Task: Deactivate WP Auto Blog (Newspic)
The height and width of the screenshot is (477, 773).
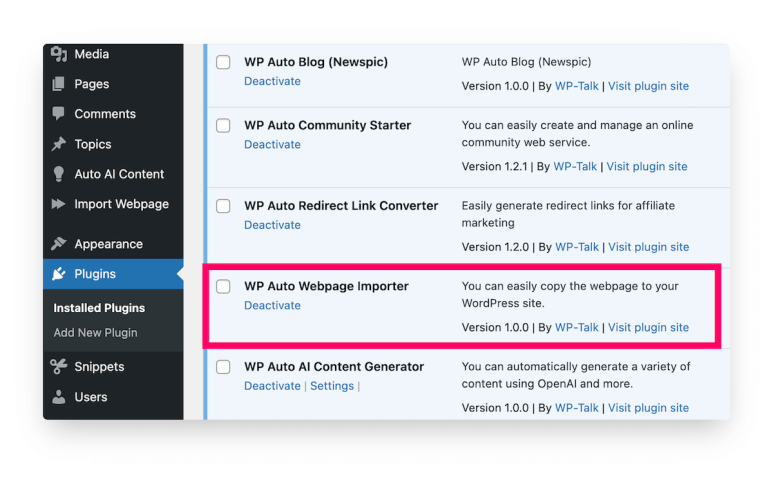Action: coord(272,81)
